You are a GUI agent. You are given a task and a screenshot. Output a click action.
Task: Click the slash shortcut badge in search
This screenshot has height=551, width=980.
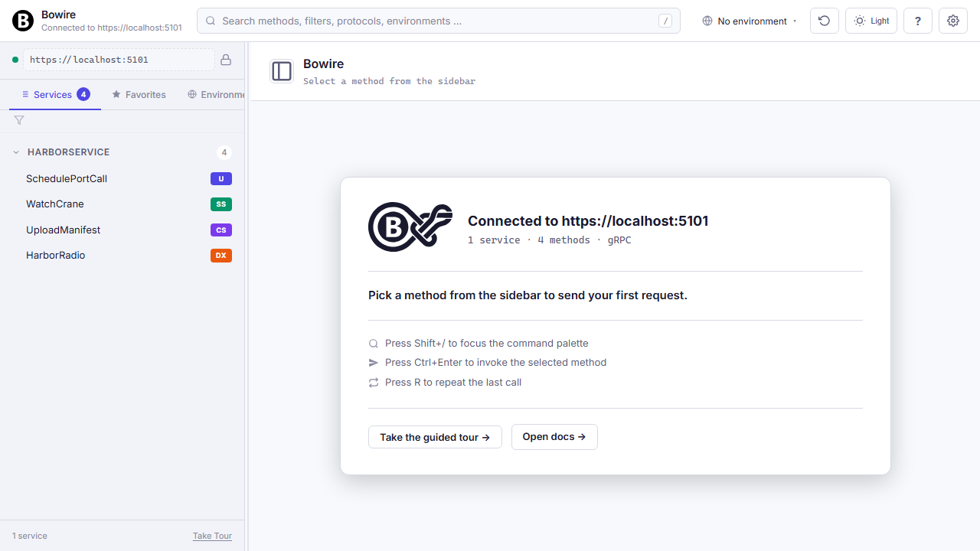665,21
